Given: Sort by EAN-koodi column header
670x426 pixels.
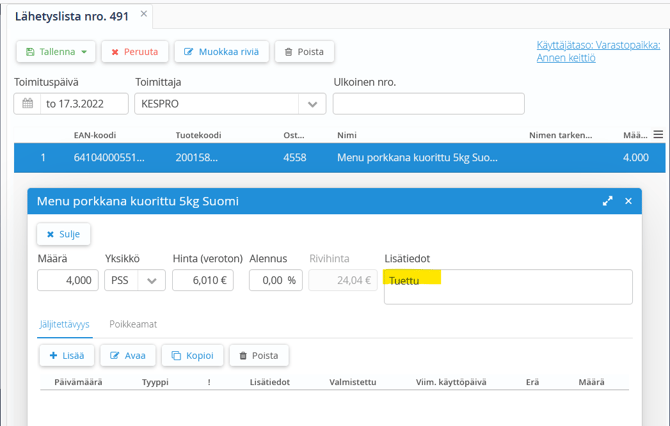Looking at the screenshot, I should [95, 135].
